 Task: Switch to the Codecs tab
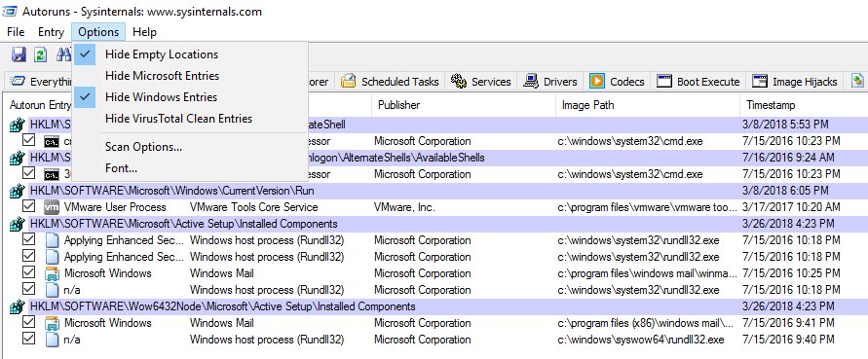(618, 82)
